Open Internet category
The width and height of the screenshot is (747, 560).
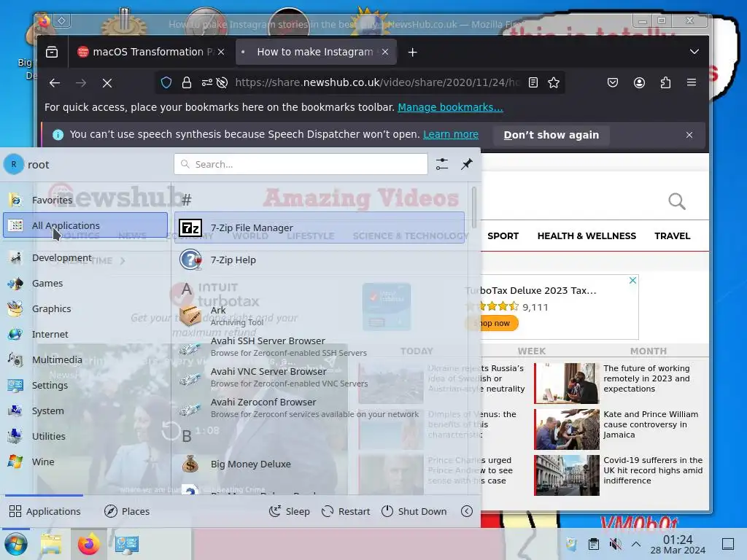pos(85,334)
